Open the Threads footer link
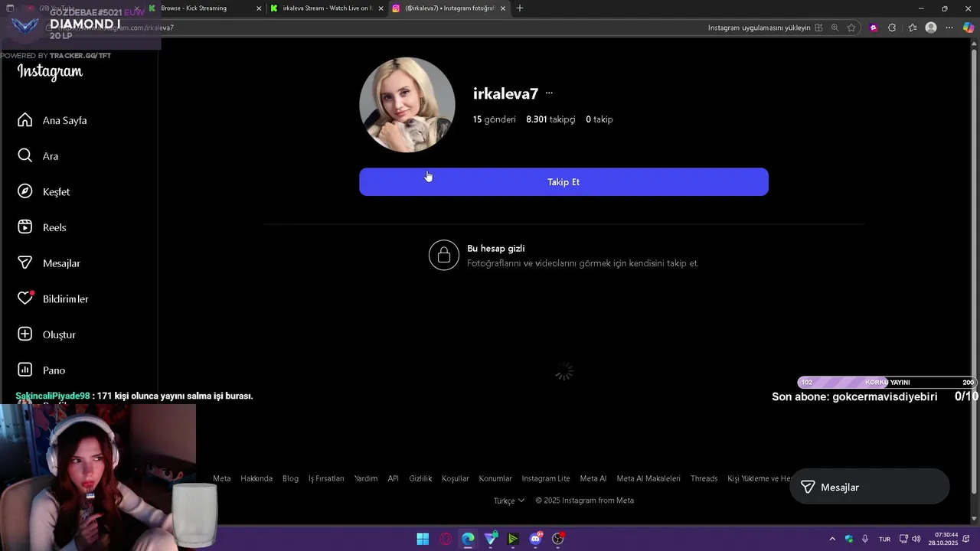Image resolution: width=980 pixels, height=551 pixels. click(704, 478)
